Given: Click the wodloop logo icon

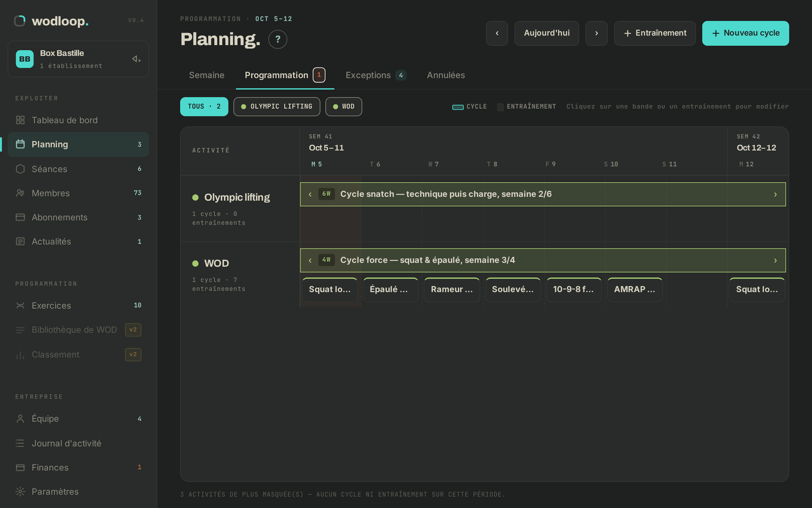Looking at the screenshot, I should tap(20, 21).
